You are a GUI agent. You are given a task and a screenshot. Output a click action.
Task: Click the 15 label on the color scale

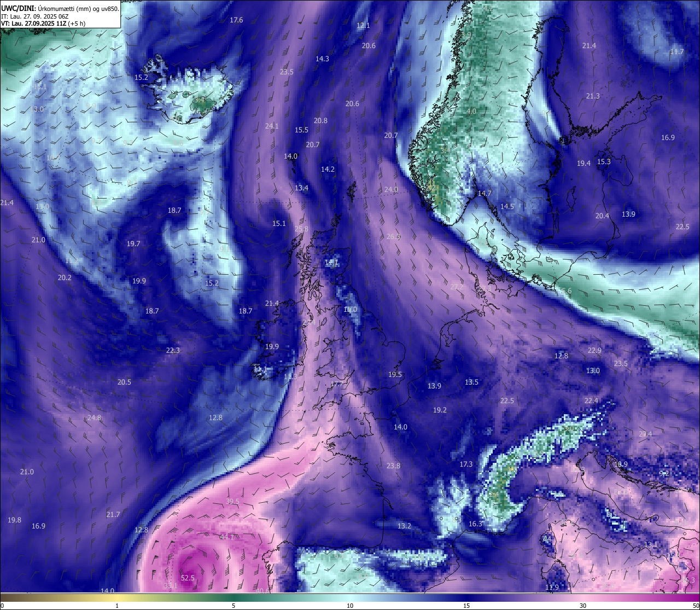466,606
